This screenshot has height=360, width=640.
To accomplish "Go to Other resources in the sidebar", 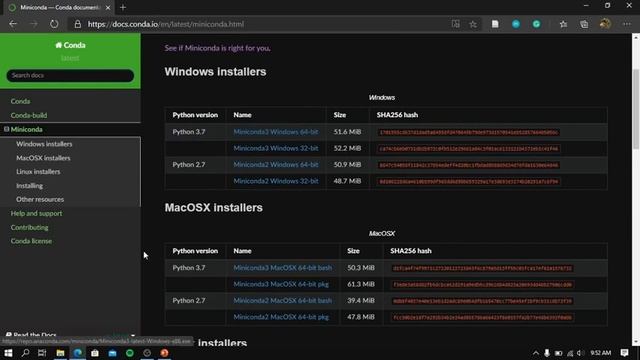I will (x=40, y=200).
